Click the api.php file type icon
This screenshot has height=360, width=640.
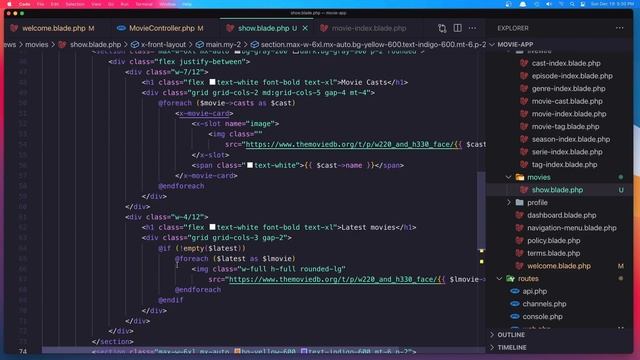tap(515, 291)
